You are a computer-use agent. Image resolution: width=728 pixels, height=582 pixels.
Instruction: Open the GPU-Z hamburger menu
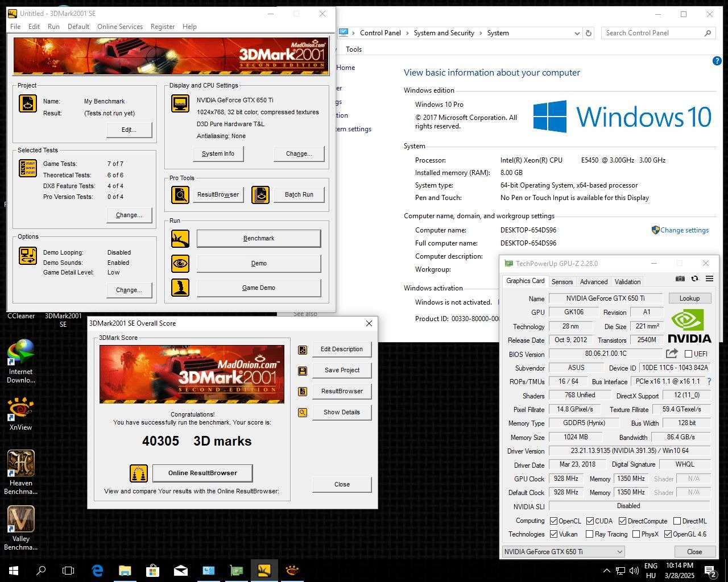[709, 278]
